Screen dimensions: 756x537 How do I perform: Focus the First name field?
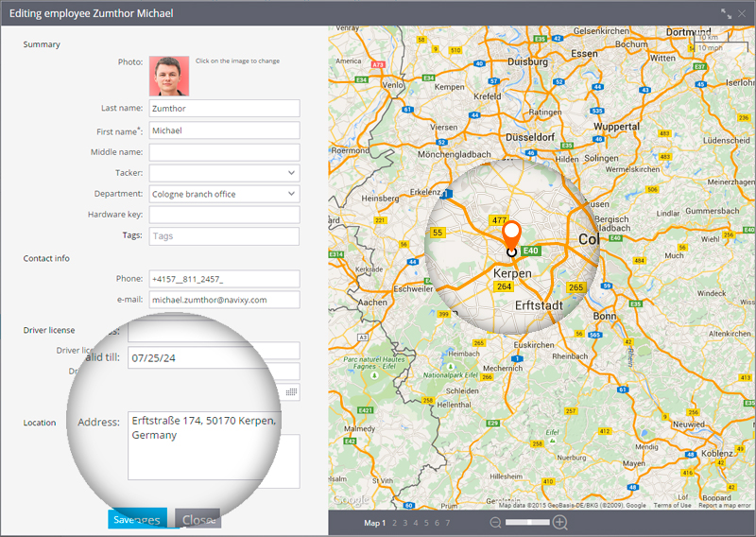[224, 130]
